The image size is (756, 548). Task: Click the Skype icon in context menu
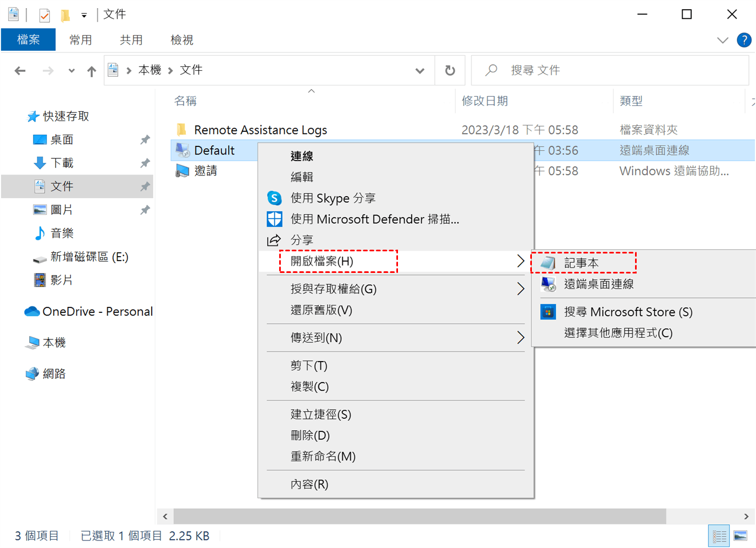(x=274, y=198)
